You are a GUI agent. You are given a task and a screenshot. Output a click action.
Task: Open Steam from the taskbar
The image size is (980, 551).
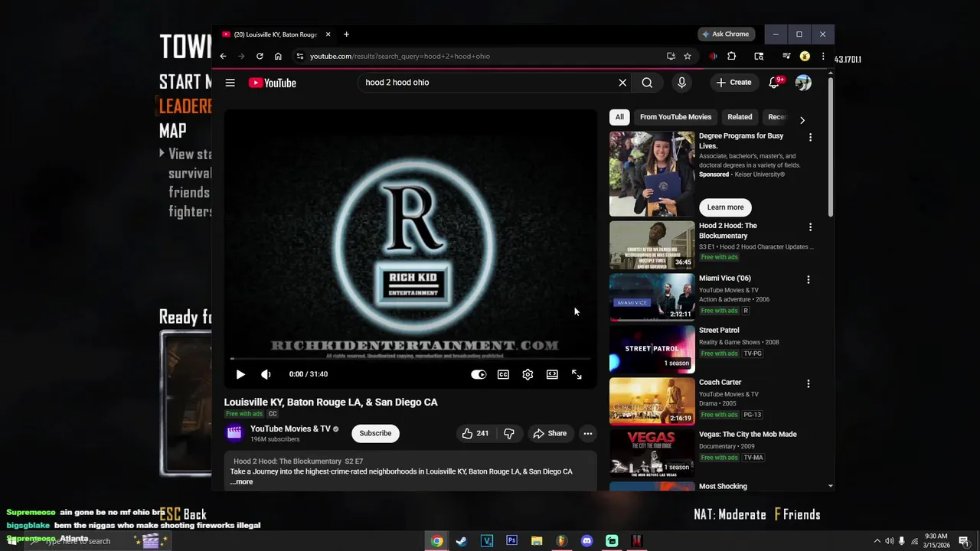(462, 541)
